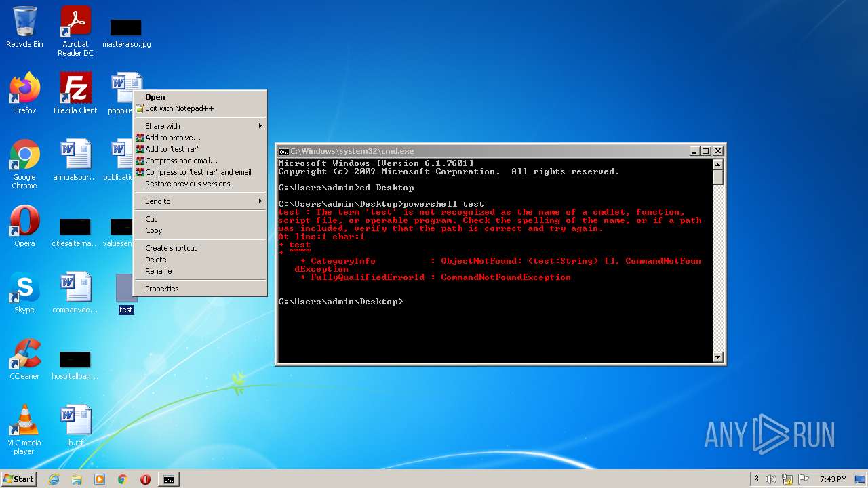
Task: Choose Compress and email...
Action: (x=199, y=161)
